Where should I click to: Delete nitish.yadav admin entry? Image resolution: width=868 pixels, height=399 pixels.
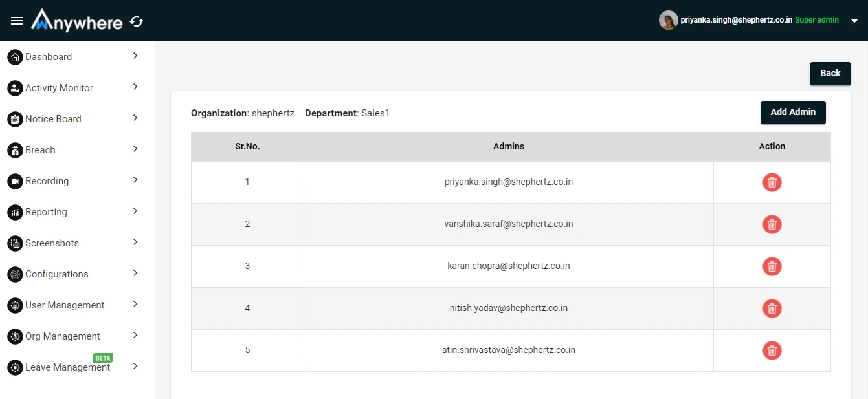pyautogui.click(x=772, y=308)
